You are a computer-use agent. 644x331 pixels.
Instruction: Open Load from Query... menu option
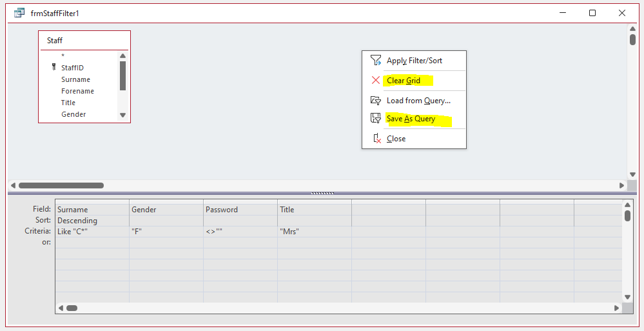(x=414, y=100)
